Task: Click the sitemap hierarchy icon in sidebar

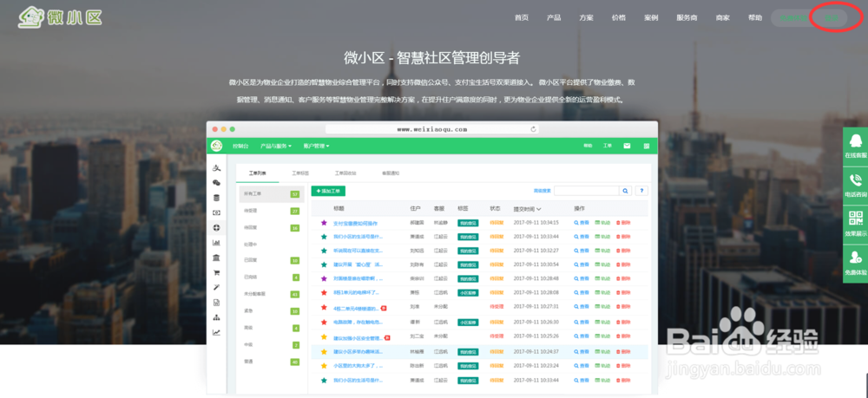Action: click(216, 317)
